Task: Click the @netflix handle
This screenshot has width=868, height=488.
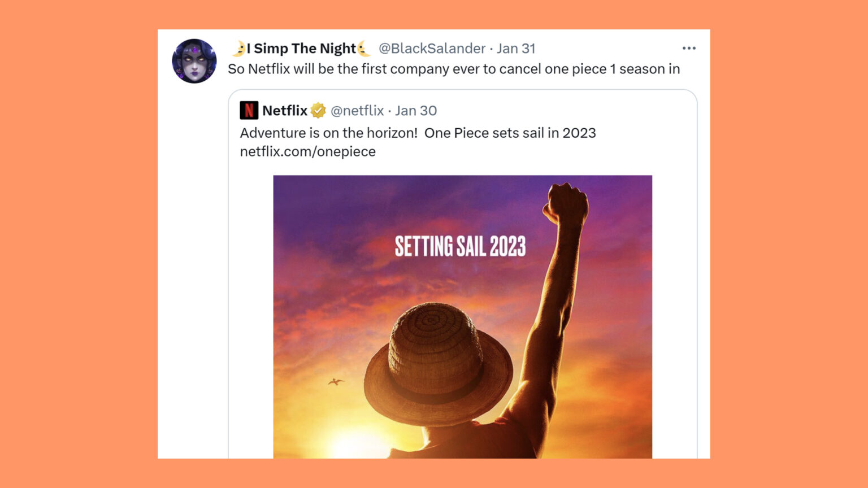Action: pyautogui.click(x=358, y=111)
